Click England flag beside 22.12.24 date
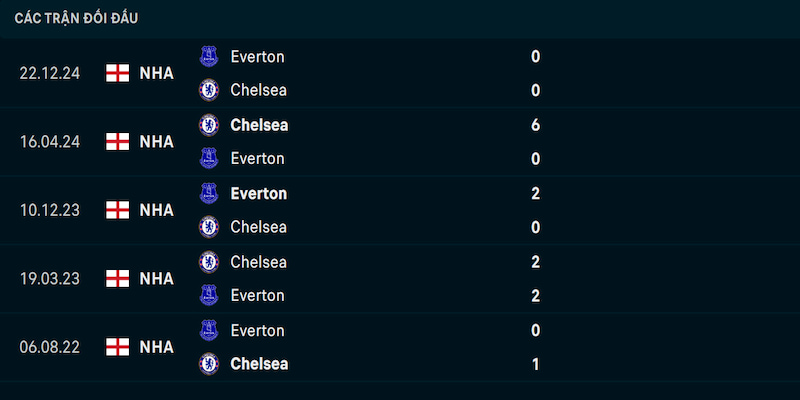 (117, 73)
